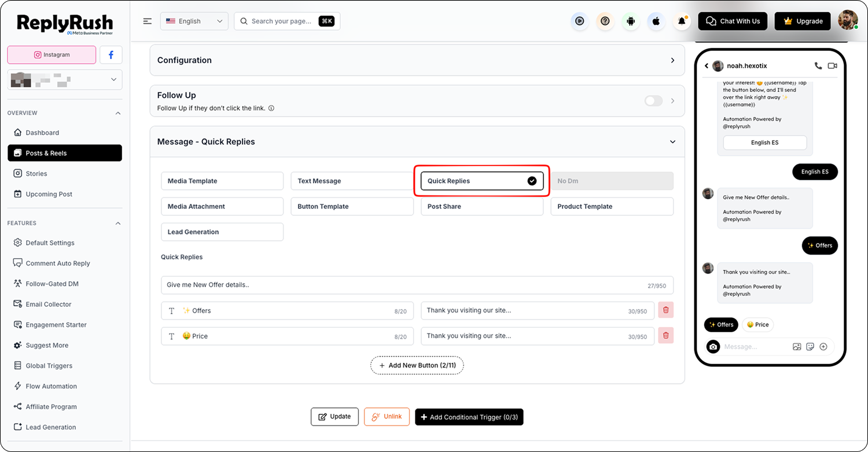Click the Update button
The width and height of the screenshot is (868, 452).
334,417
